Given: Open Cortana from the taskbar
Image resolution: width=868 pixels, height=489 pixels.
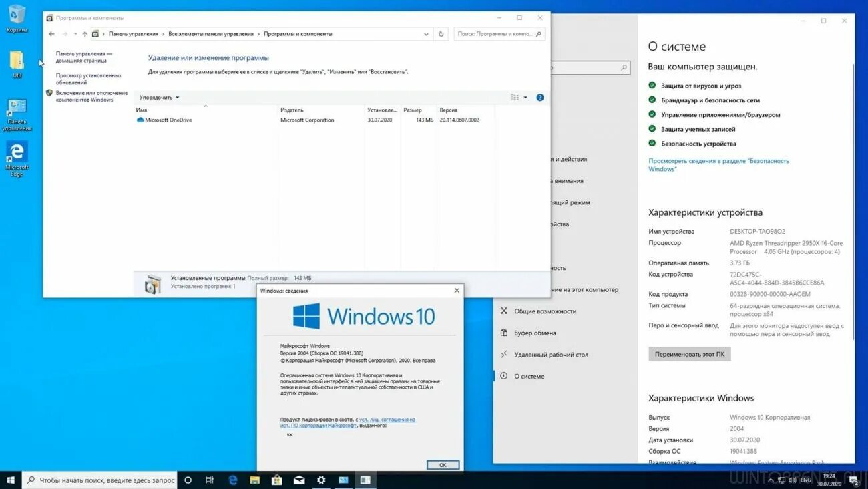Looking at the screenshot, I should tap(188, 480).
